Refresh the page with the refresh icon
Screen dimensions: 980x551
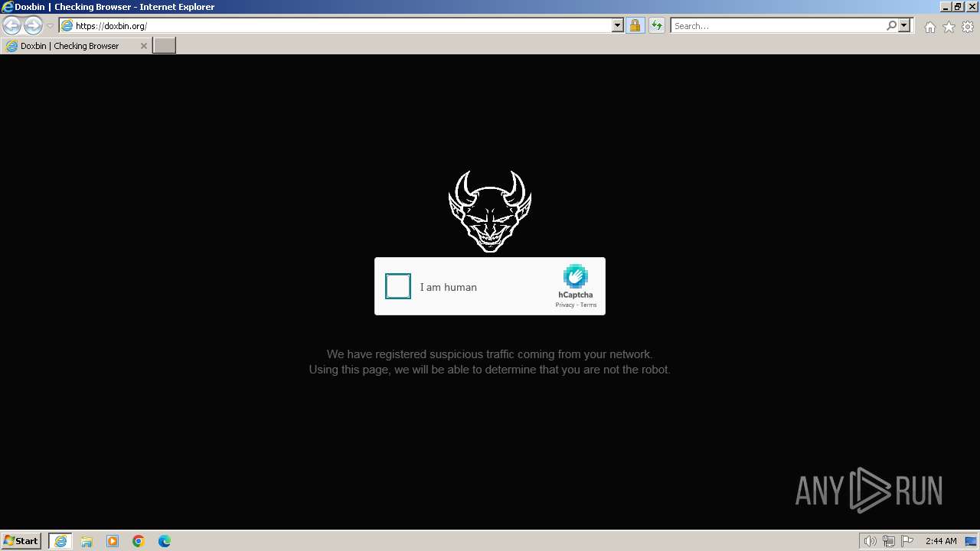coord(656,25)
